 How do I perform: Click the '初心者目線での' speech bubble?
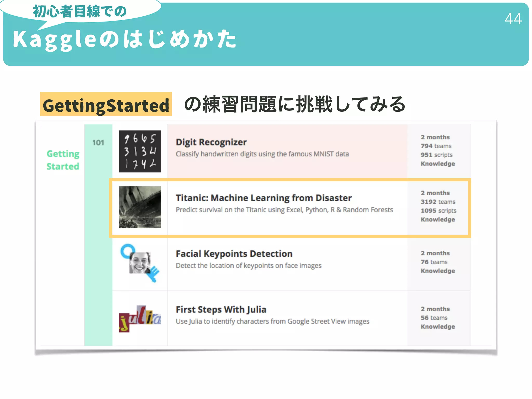(x=79, y=11)
